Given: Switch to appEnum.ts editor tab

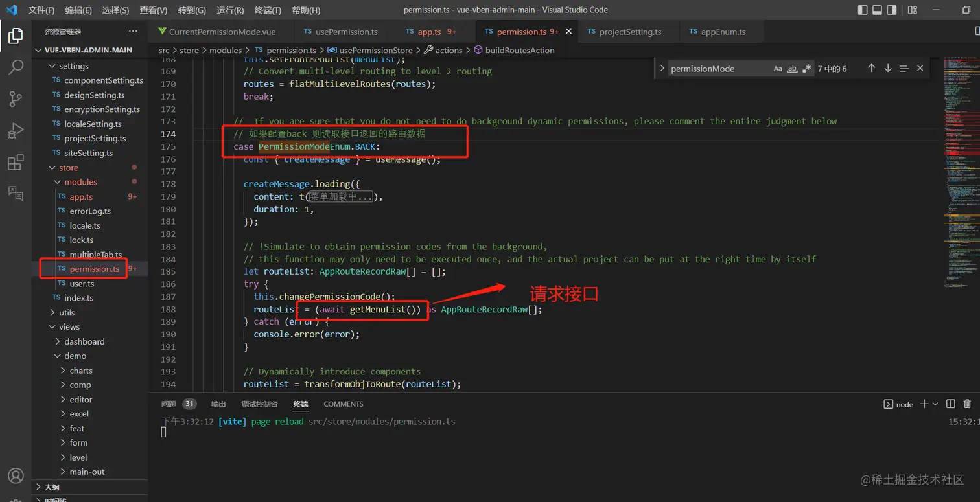Looking at the screenshot, I should point(722,31).
